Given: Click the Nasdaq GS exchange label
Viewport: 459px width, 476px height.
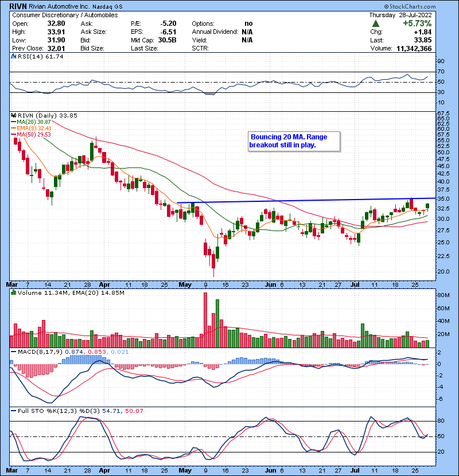Looking at the screenshot, I should tap(107, 6).
